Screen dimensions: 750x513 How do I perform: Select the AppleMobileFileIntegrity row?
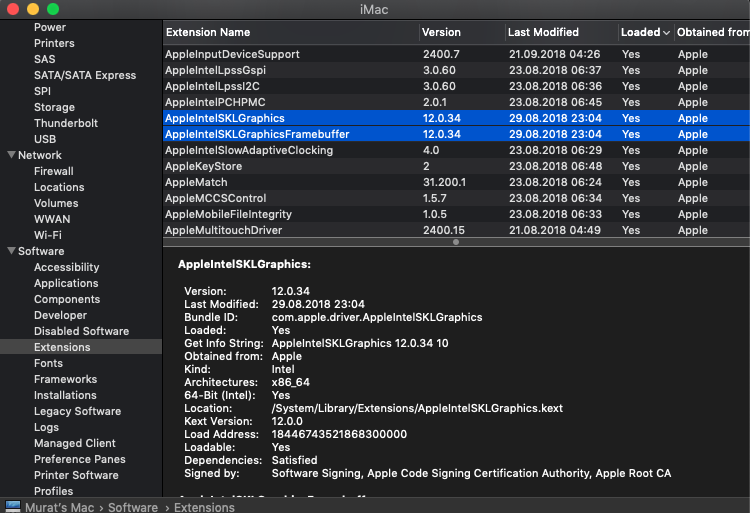[456, 214]
